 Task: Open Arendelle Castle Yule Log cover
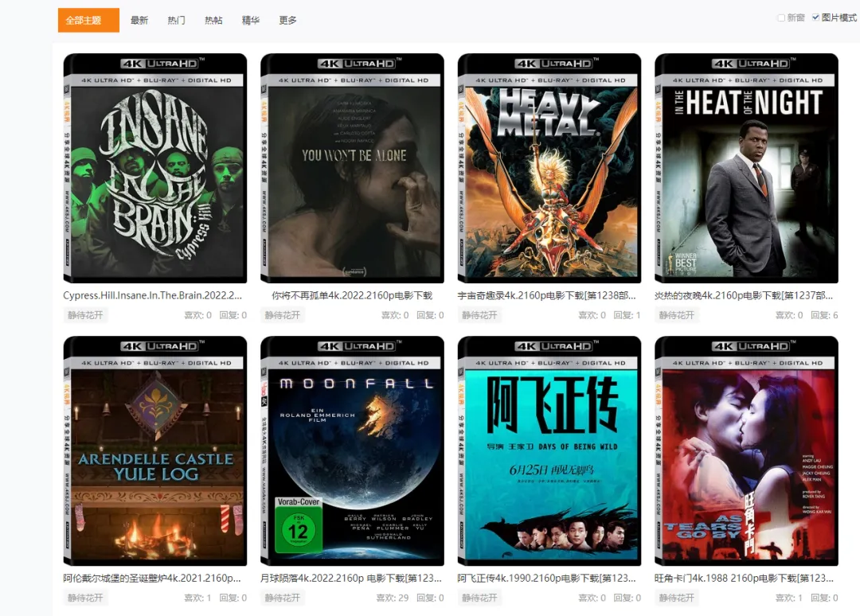click(x=155, y=451)
